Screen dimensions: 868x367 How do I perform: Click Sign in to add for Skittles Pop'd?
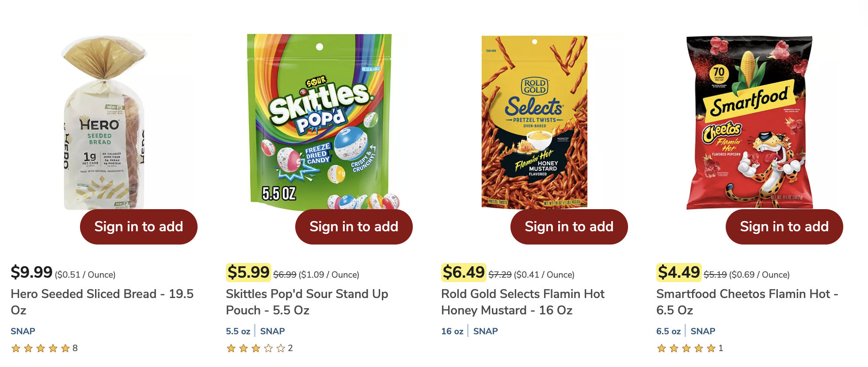tap(353, 227)
